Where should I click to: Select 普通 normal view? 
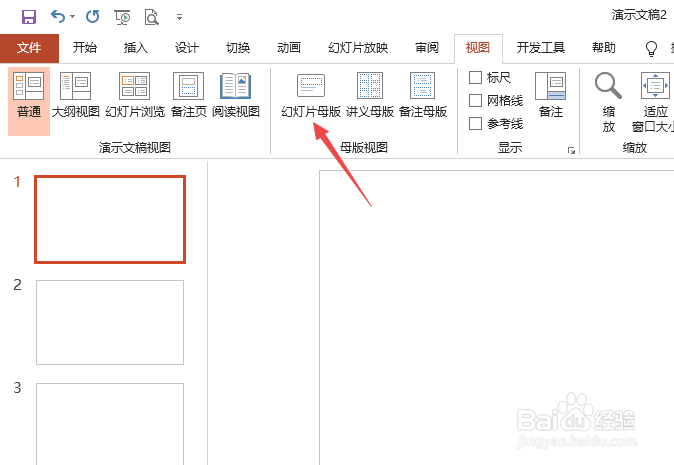[x=29, y=101]
